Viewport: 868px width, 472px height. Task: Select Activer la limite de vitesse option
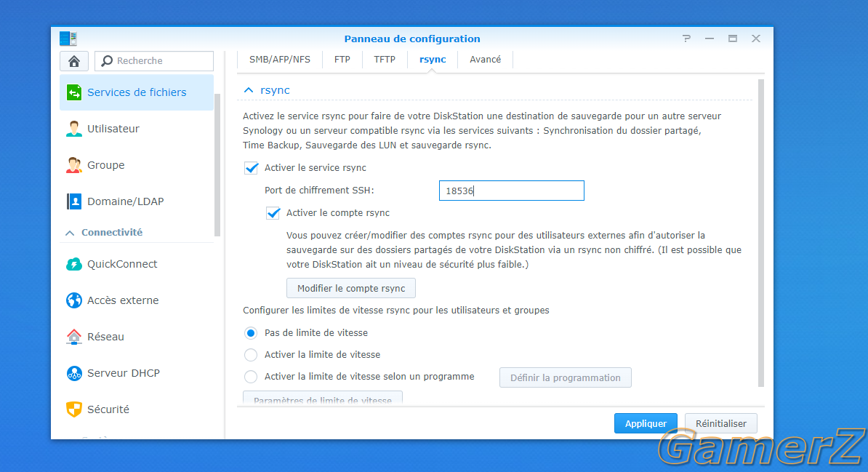(x=251, y=355)
